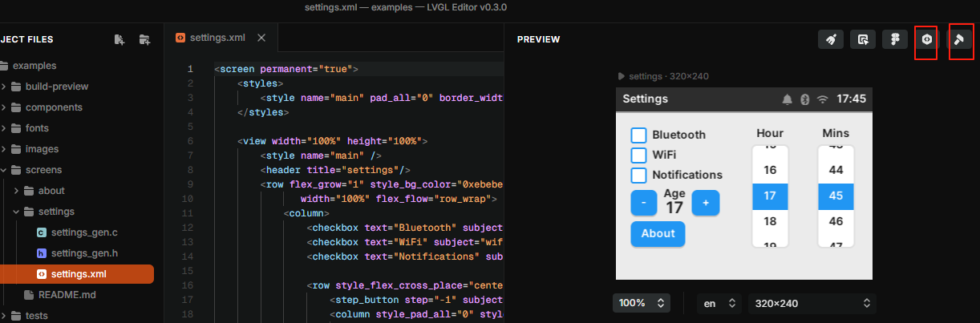The height and width of the screenshot is (323, 980).
Task: Select hour 16 in Hour roller
Action: click(770, 170)
